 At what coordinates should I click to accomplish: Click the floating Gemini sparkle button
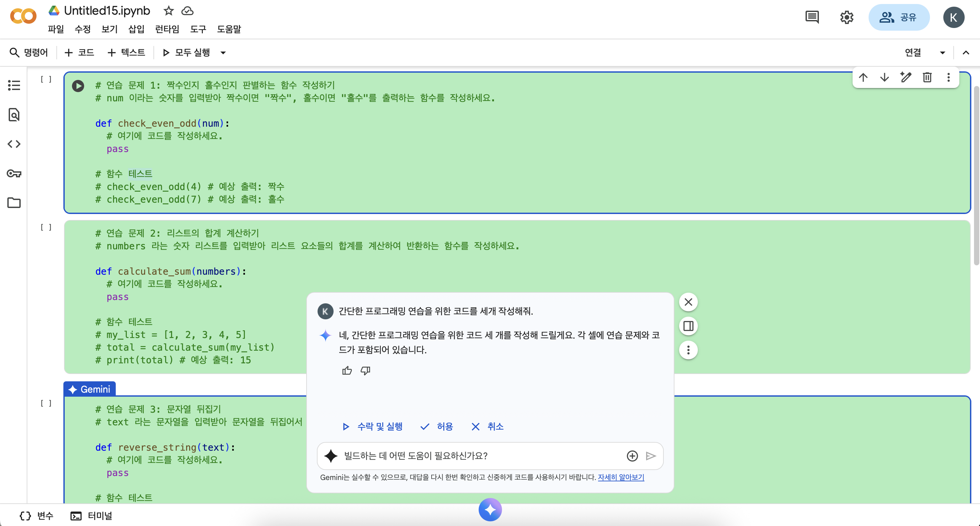[490, 510]
